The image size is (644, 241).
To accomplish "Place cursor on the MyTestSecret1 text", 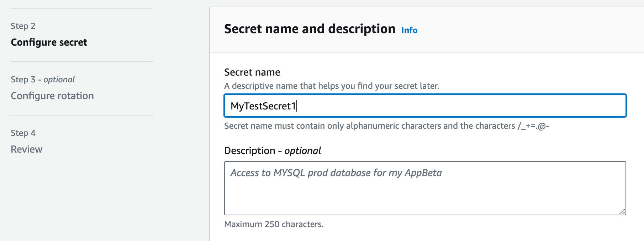I will [x=263, y=106].
